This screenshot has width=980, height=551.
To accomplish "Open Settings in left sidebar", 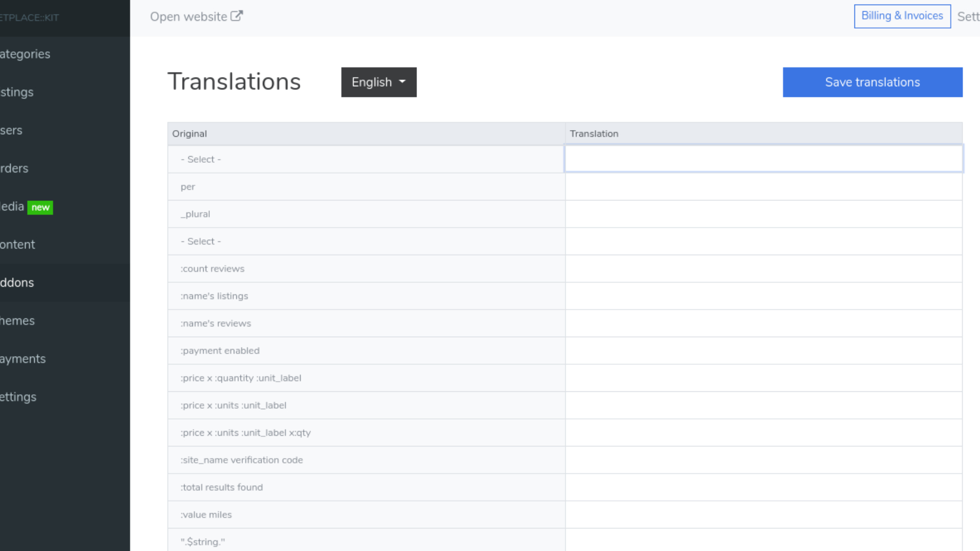I will [18, 397].
